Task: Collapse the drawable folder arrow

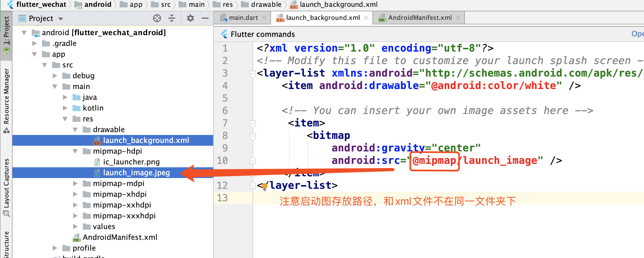Action: pyautogui.click(x=75, y=130)
